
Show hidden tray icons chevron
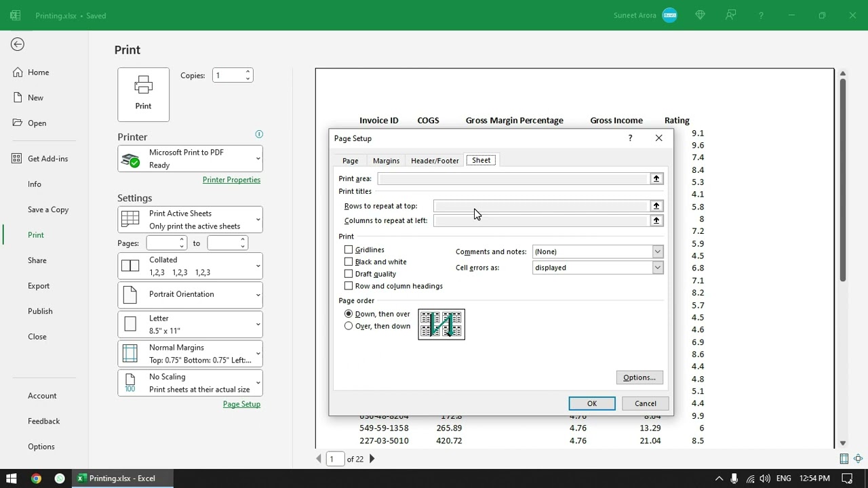(x=719, y=479)
